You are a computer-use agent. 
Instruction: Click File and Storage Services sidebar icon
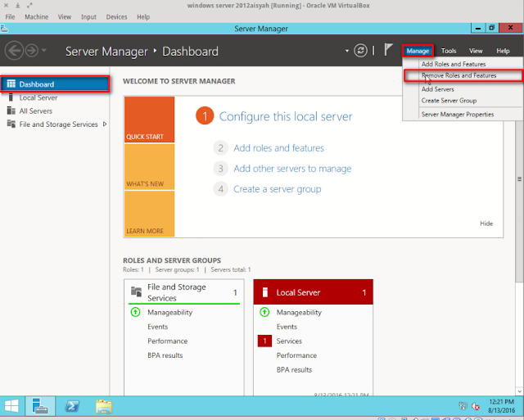[11, 124]
